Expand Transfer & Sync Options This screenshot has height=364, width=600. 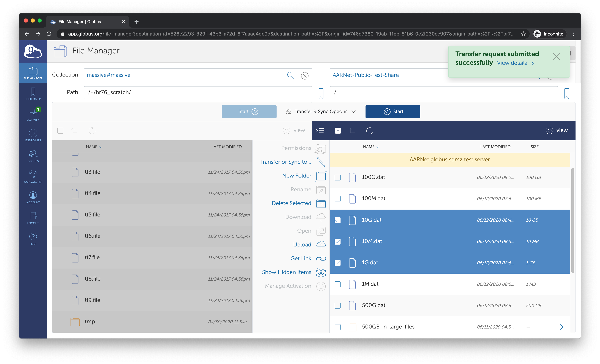[321, 112]
